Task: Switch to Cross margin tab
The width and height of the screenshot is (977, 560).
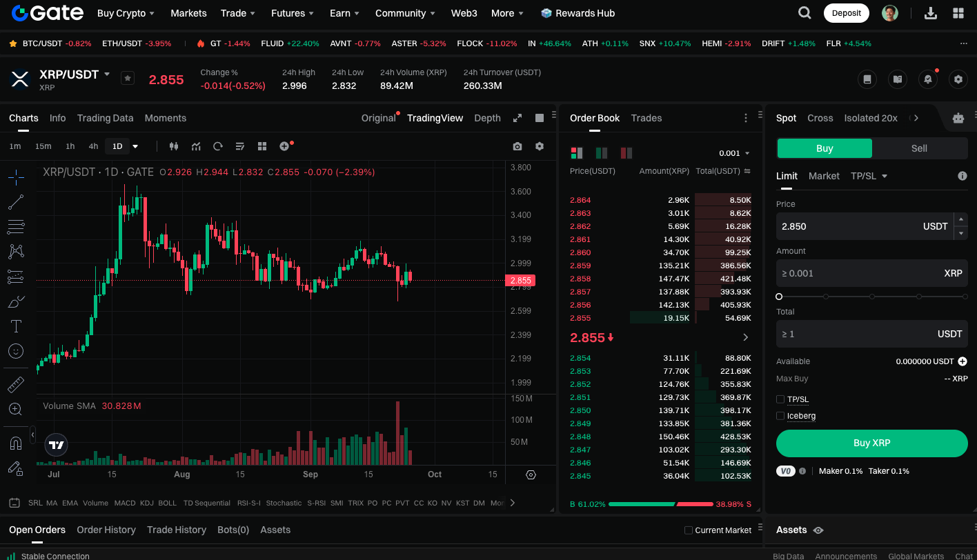Action: click(820, 118)
